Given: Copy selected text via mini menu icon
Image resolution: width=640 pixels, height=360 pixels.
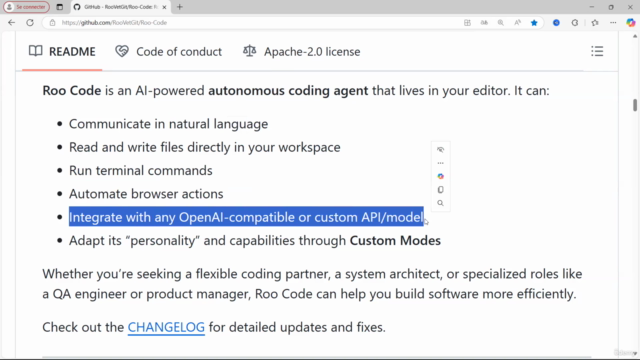Looking at the screenshot, I should (x=440, y=190).
